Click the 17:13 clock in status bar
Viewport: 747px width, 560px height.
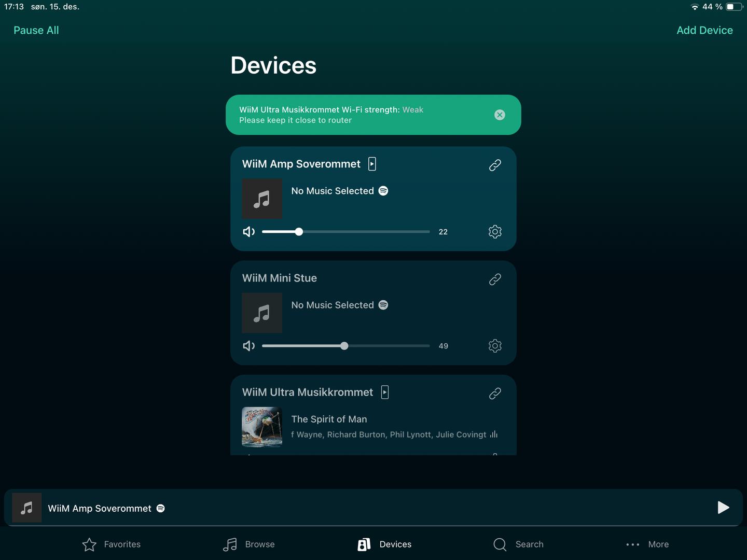click(x=14, y=7)
